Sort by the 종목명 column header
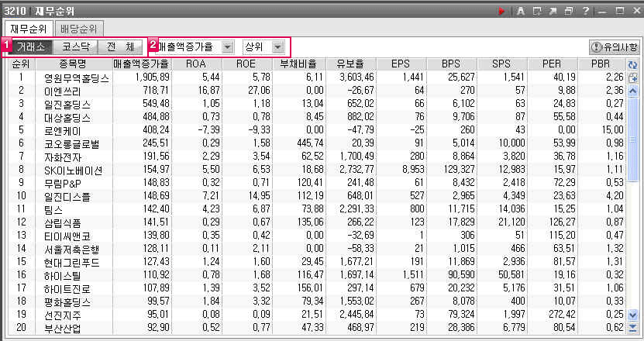The image size is (644, 341). pyautogui.click(x=74, y=64)
